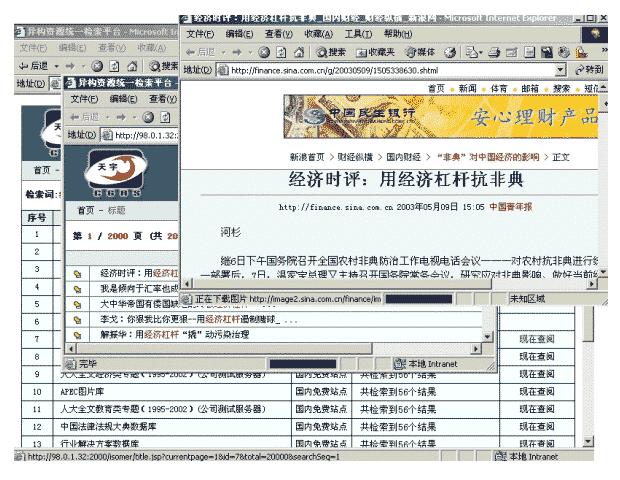Click 国内财经 breadcrumb link
The image size is (620, 480).
pos(403,157)
